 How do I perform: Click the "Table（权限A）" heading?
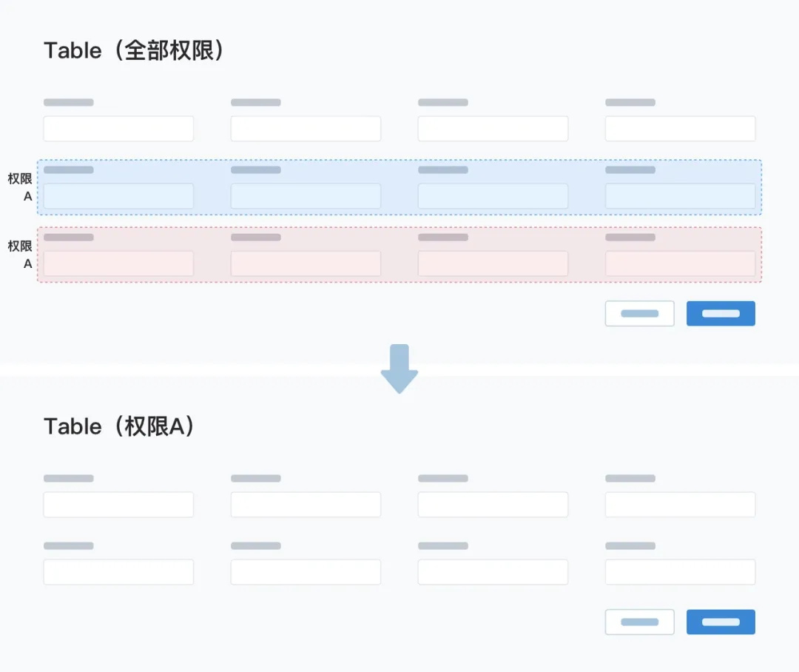(119, 426)
